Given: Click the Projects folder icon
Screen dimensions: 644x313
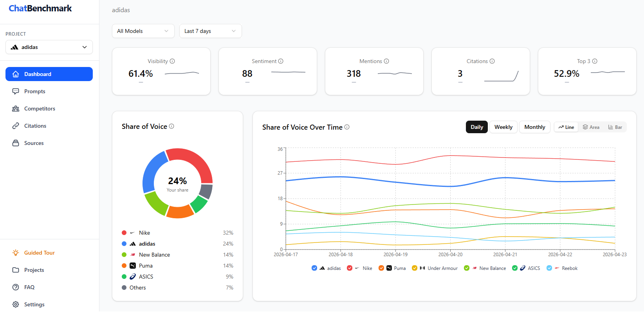Looking at the screenshot, I should (16, 270).
